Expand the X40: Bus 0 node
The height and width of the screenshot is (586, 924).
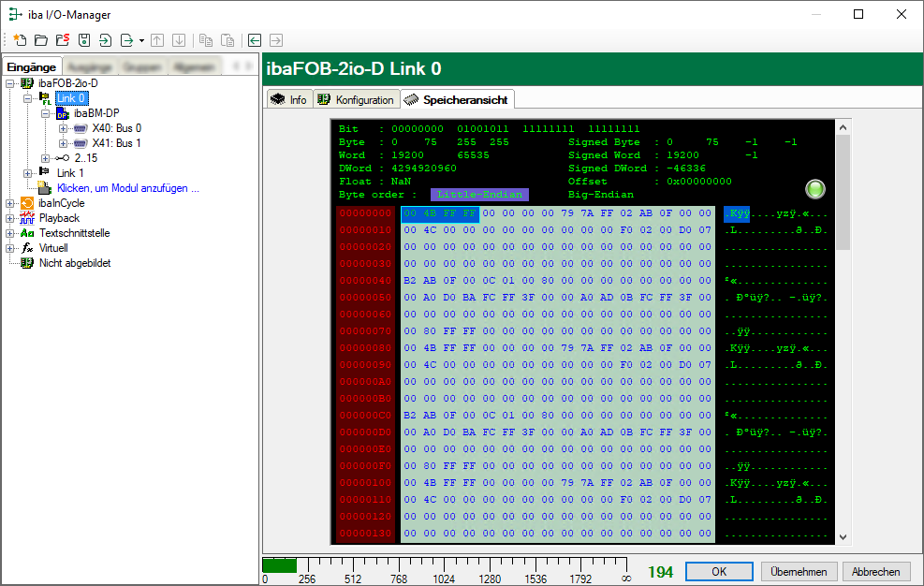tap(63, 128)
